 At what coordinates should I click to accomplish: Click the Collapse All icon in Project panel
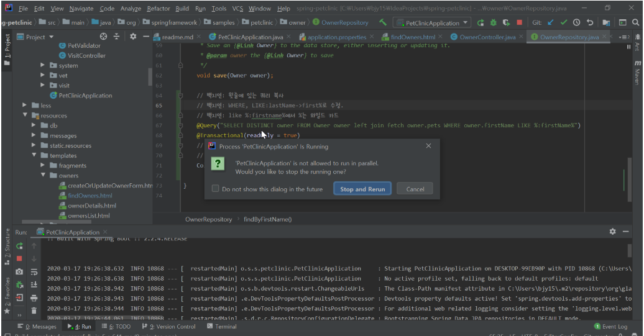117,37
